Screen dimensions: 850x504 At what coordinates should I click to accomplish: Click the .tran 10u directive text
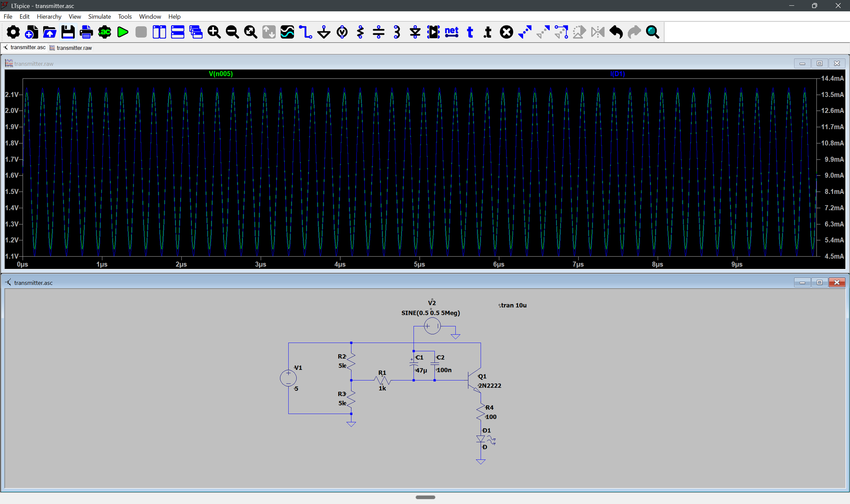point(512,305)
